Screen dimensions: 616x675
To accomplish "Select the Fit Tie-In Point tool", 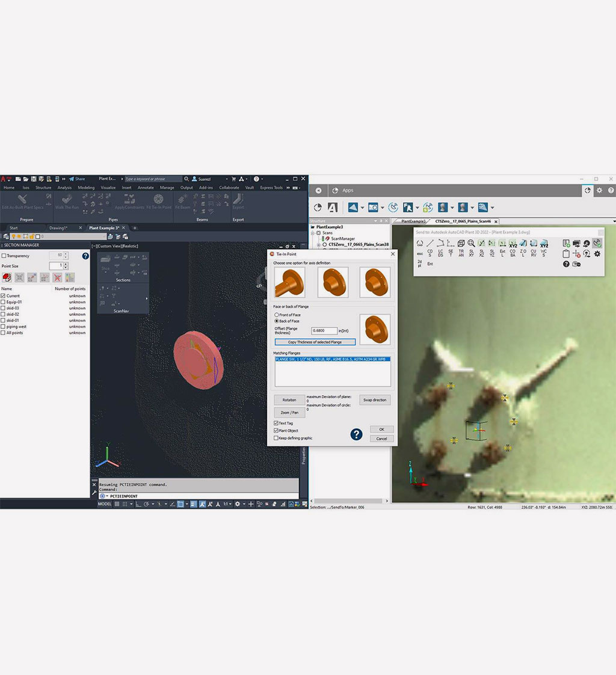I will pos(157,203).
